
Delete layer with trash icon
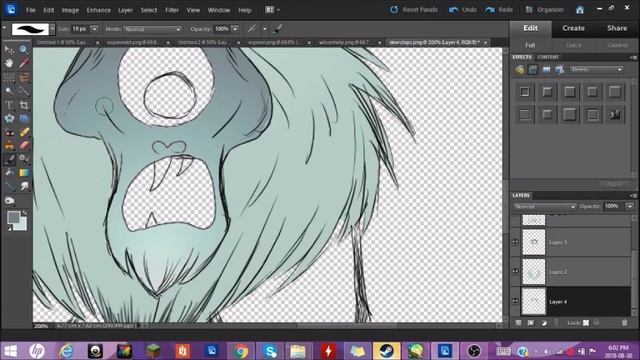point(624,323)
